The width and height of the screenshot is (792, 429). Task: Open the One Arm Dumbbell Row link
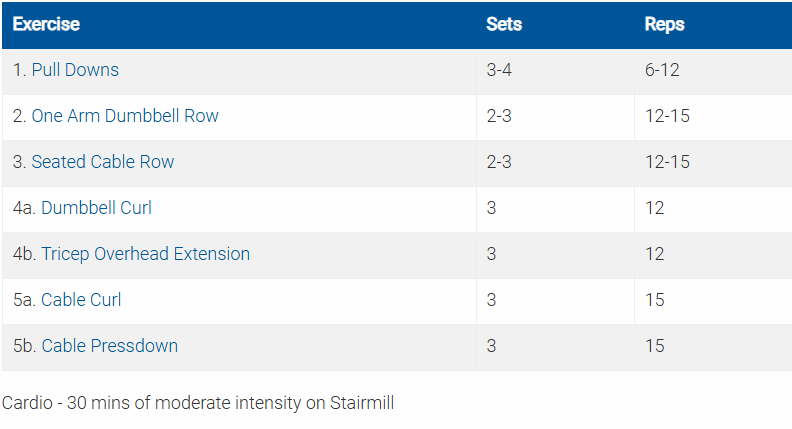[x=125, y=116]
